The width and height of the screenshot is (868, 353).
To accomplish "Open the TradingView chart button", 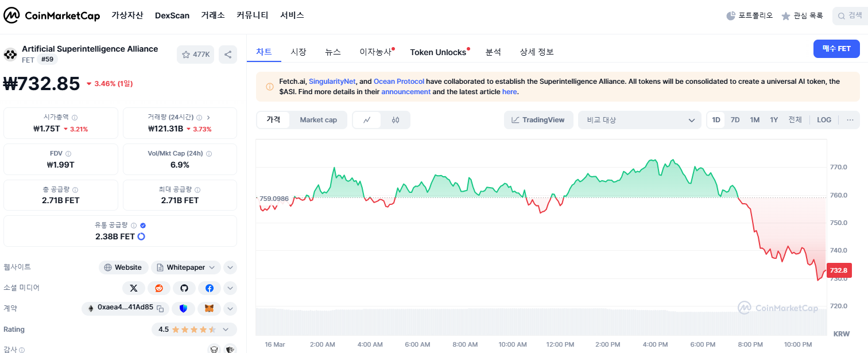I will 538,120.
